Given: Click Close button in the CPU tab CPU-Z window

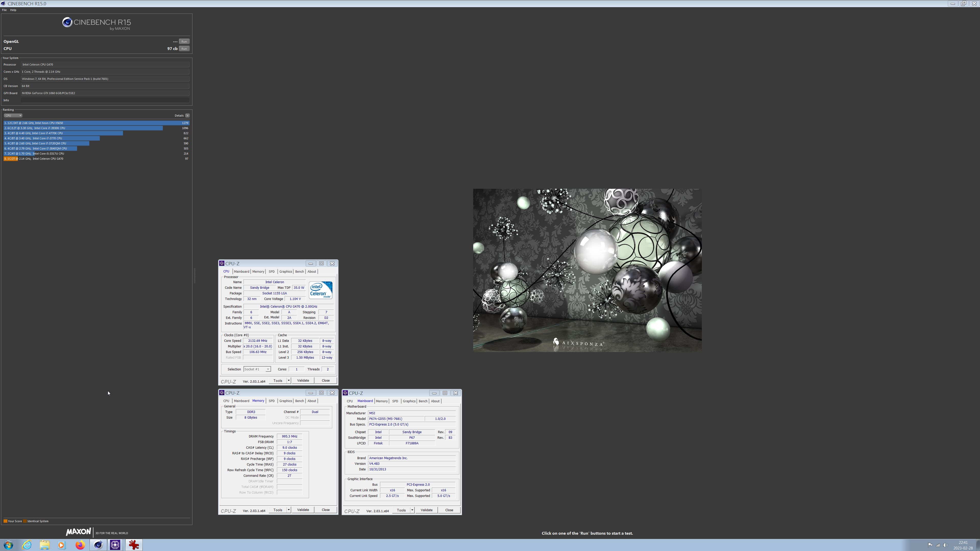Looking at the screenshot, I should 326,381.
